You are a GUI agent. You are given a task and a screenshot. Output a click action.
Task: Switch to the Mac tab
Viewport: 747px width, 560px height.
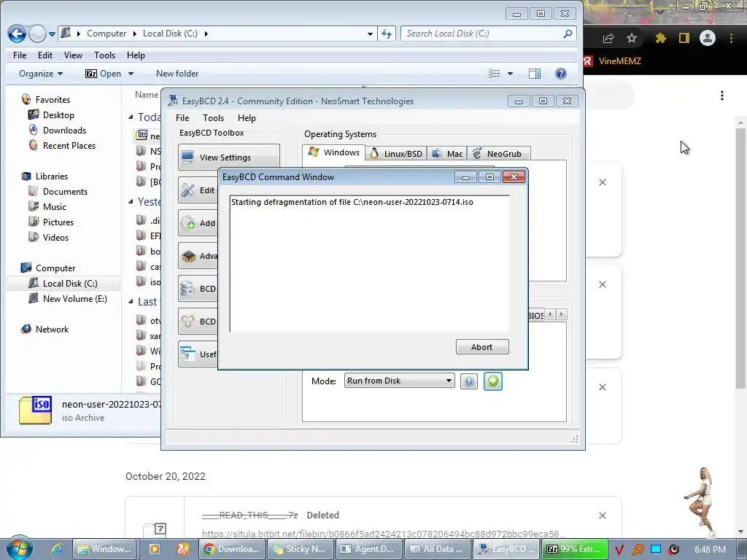coord(447,153)
